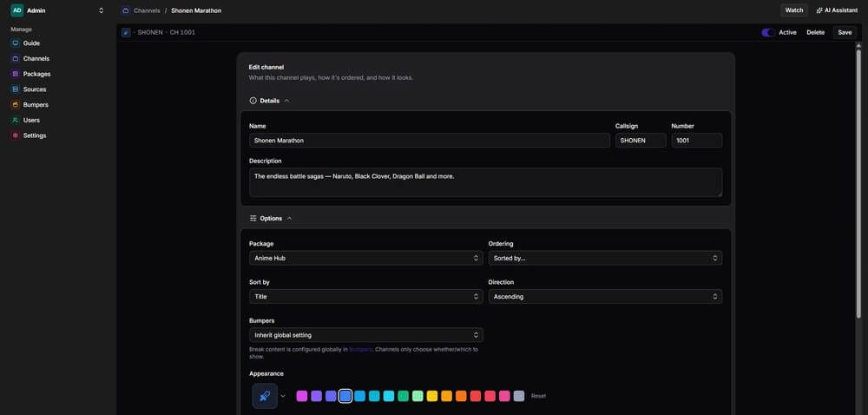This screenshot has height=415, width=868.
Task: Click the Callsign field showing SHONEN
Action: point(641,141)
